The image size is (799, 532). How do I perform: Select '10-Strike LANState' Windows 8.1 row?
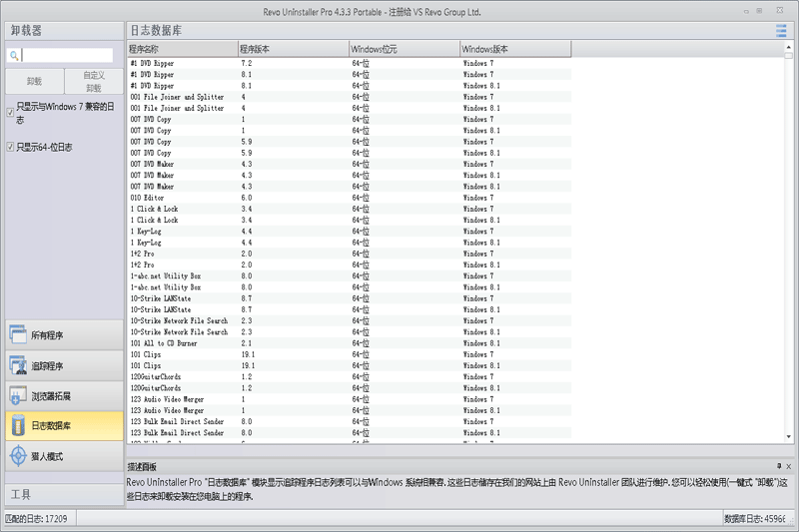(349, 309)
